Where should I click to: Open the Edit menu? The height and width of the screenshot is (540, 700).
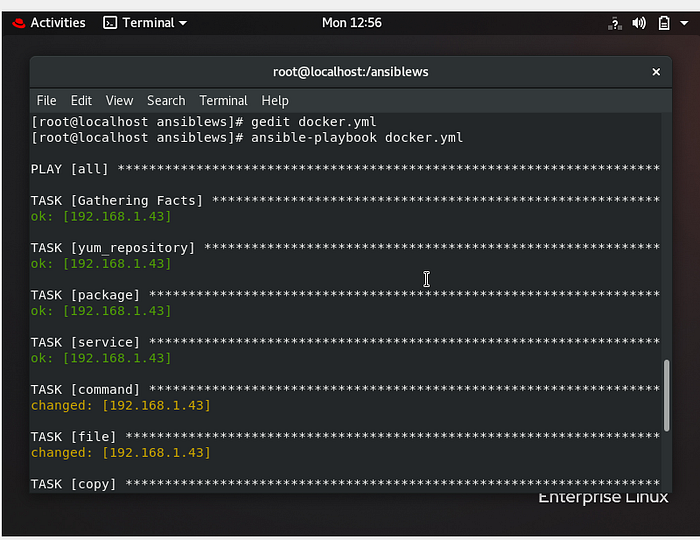coord(81,101)
